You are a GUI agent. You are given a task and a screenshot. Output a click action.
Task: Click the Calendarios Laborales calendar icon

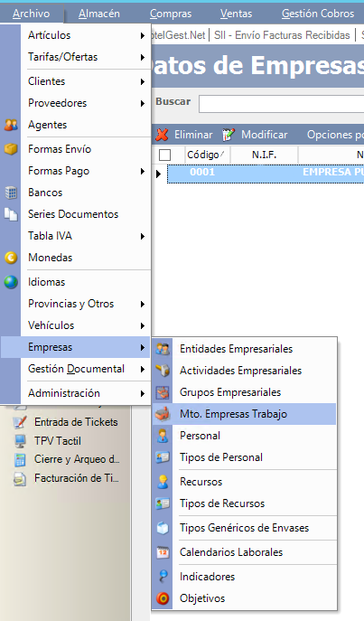click(163, 552)
